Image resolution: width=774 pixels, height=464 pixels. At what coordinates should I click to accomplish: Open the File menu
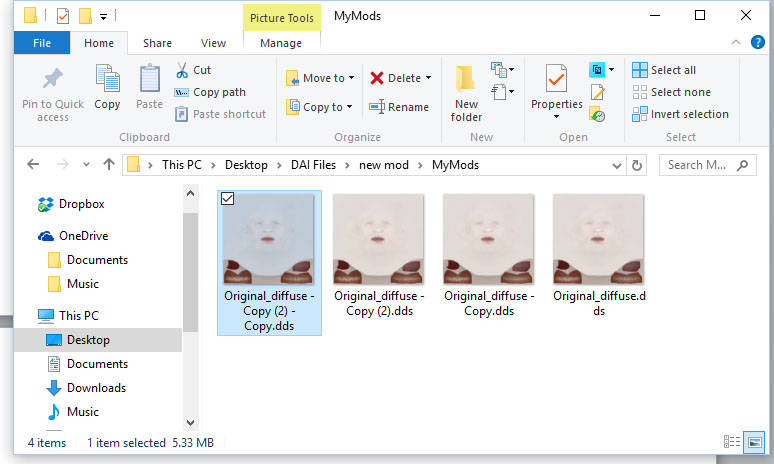coord(42,43)
